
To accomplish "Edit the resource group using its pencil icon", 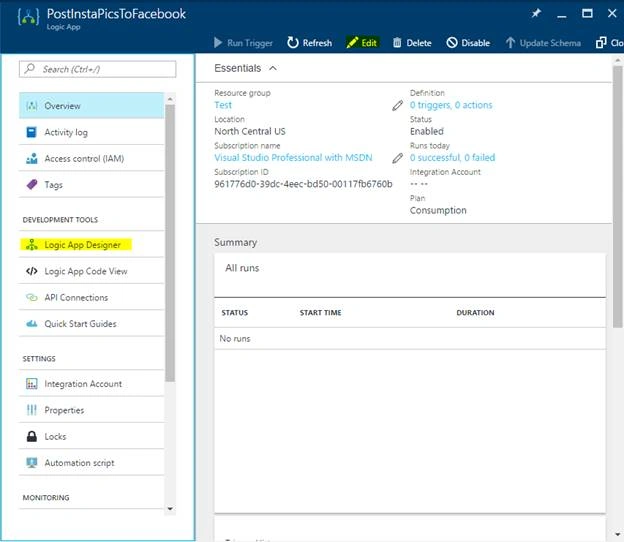I will pyautogui.click(x=397, y=105).
